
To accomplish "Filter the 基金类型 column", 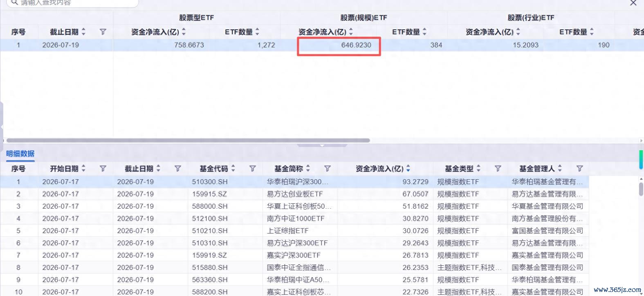I will coord(498,169).
